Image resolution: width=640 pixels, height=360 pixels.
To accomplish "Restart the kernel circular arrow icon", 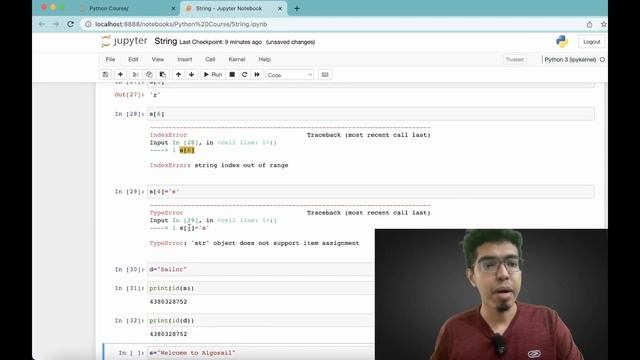I will 244,75.
